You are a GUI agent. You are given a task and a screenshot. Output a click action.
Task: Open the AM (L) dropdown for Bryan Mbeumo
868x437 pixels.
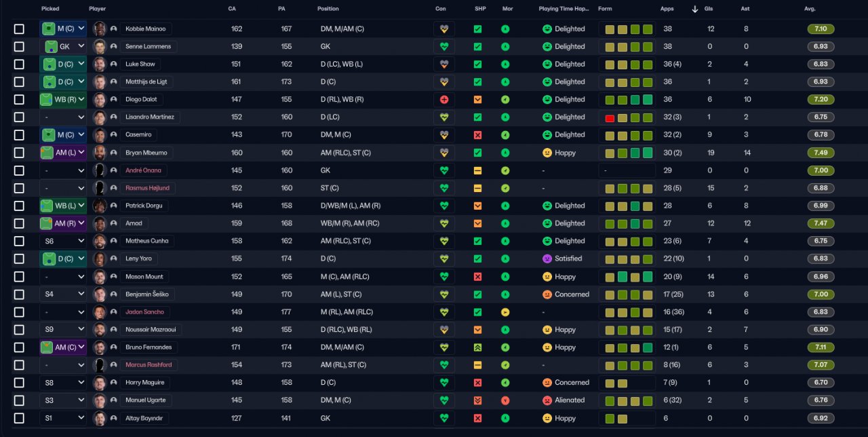[x=63, y=153]
